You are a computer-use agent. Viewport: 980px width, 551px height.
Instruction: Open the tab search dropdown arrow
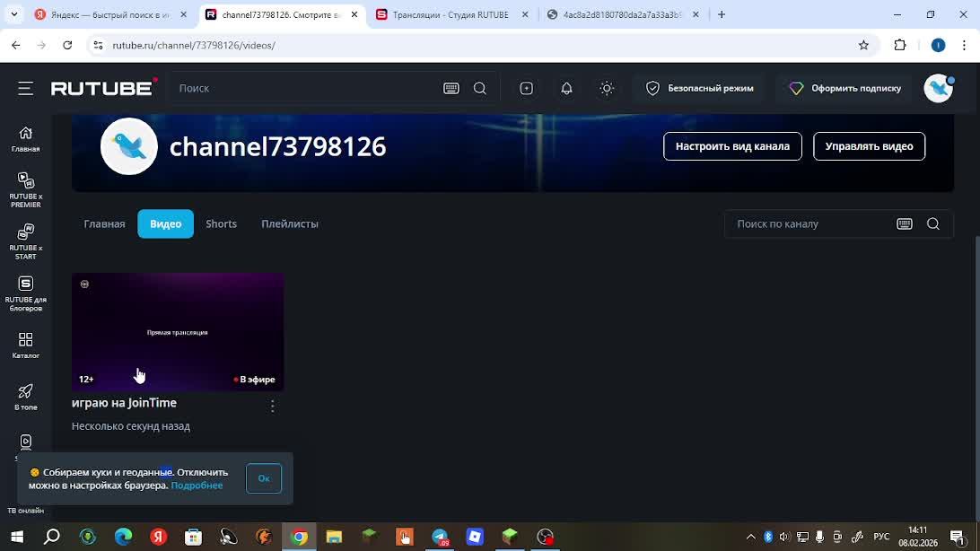[13, 14]
